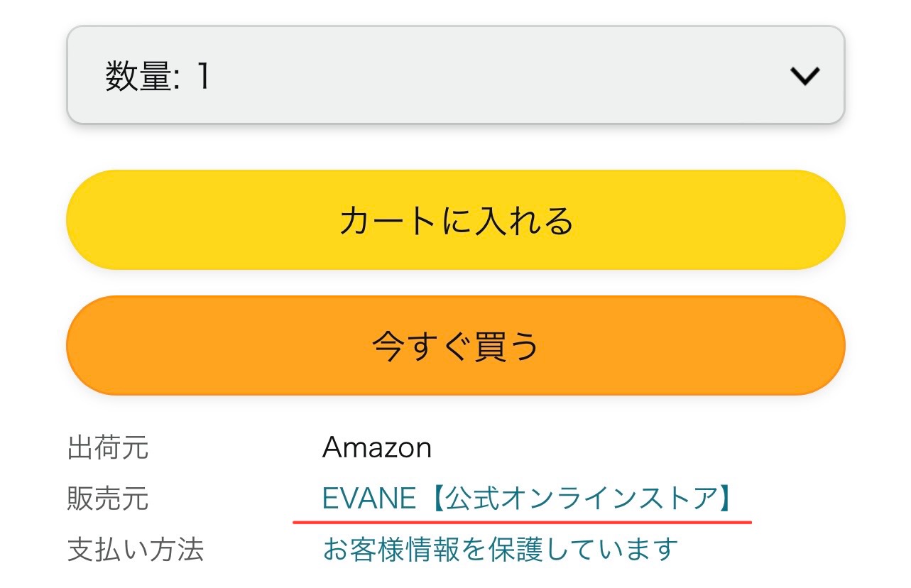This screenshot has width=911, height=588.
Task: Click the 出荷元 label
Action: tap(108, 448)
